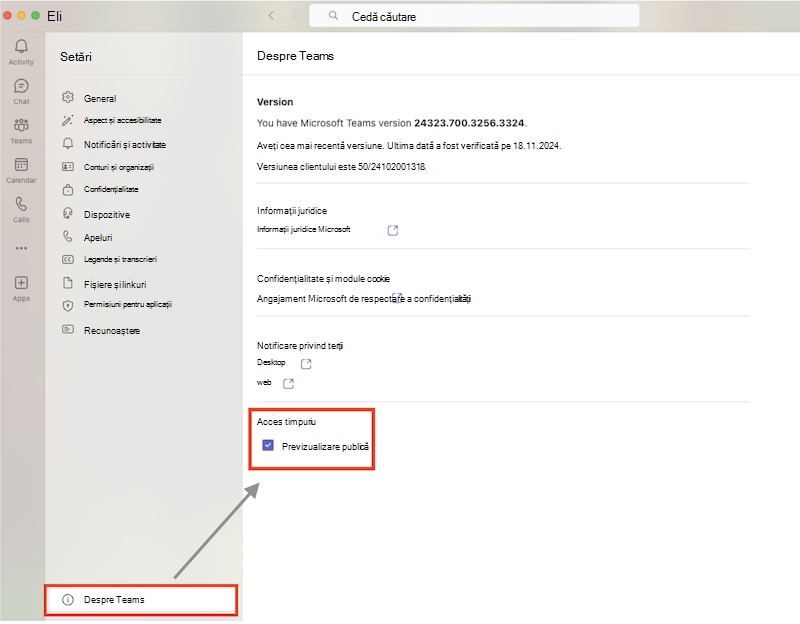
Task: Click Confidențialitate și module cookie heading
Action: (323, 279)
